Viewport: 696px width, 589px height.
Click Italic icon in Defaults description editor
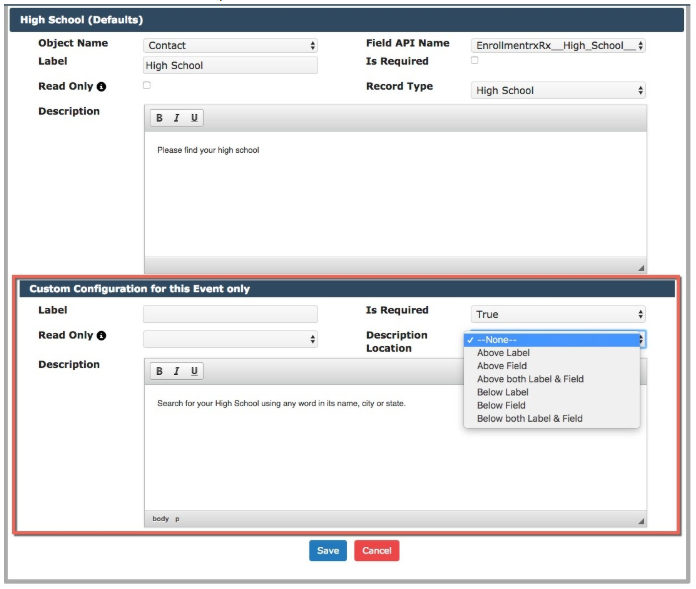177,118
